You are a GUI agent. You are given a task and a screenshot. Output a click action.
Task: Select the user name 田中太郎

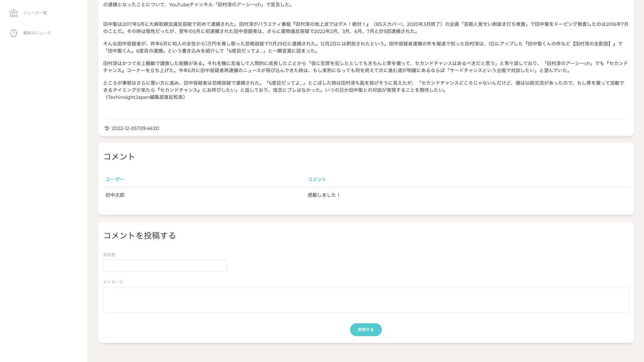coord(115,195)
